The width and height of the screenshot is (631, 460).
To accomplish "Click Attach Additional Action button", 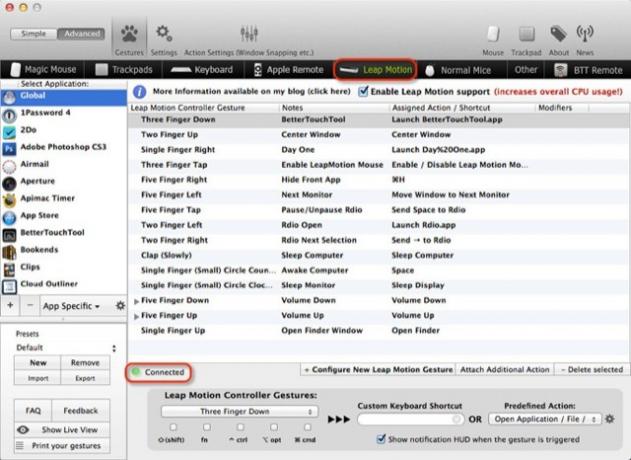I will [x=505, y=369].
